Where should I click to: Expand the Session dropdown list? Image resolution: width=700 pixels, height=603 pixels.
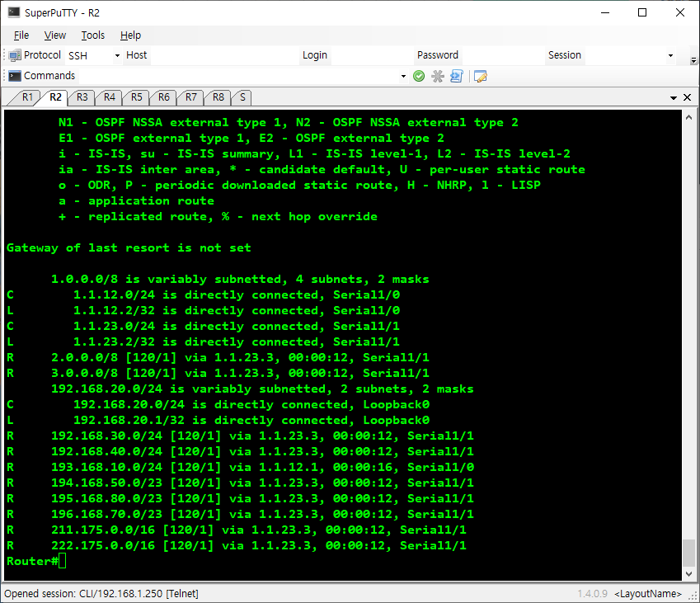click(670, 55)
